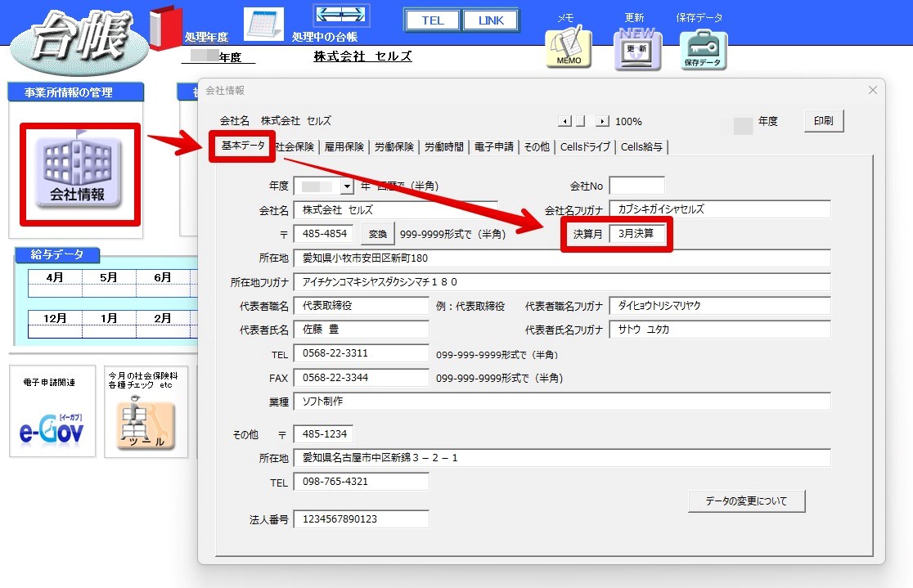Image resolution: width=913 pixels, height=588 pixels.
Task: Click the 株式会社 セルズ ledger name link
Action: [x=362, y=56]
